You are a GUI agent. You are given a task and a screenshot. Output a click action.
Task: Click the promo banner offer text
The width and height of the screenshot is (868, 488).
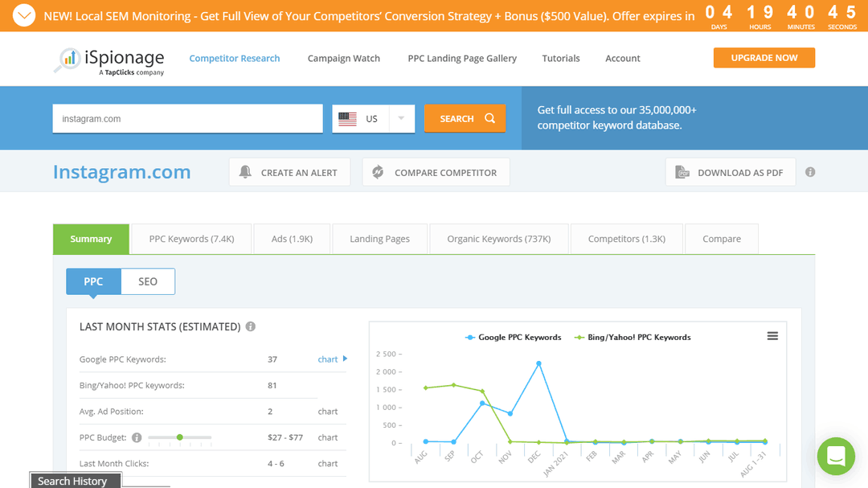click(x=369, y=16)
